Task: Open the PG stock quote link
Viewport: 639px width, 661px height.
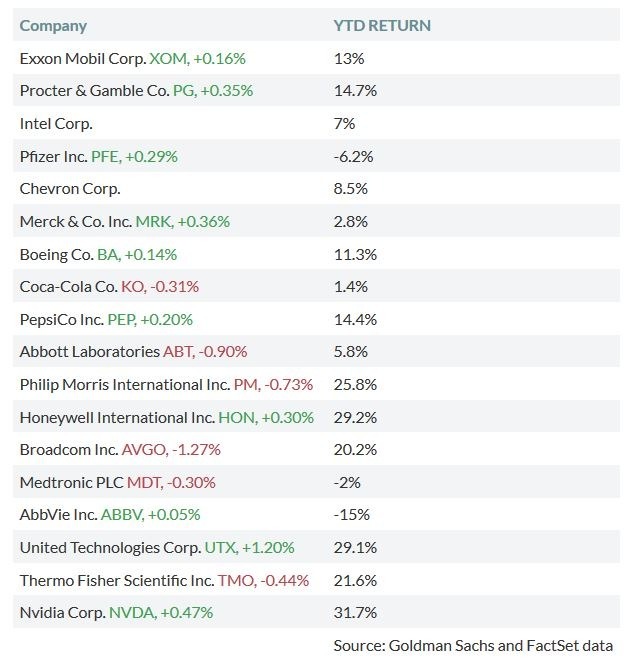Action: pos(184,91)
